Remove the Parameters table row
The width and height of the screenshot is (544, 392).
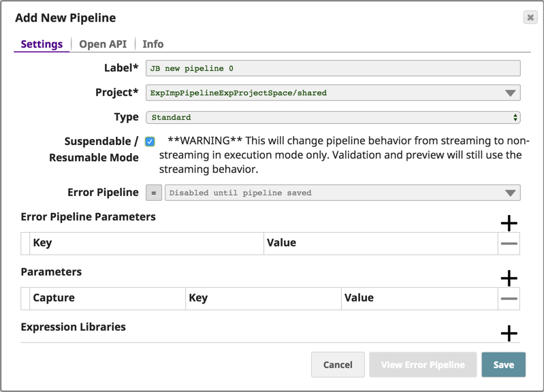[509, 299]
